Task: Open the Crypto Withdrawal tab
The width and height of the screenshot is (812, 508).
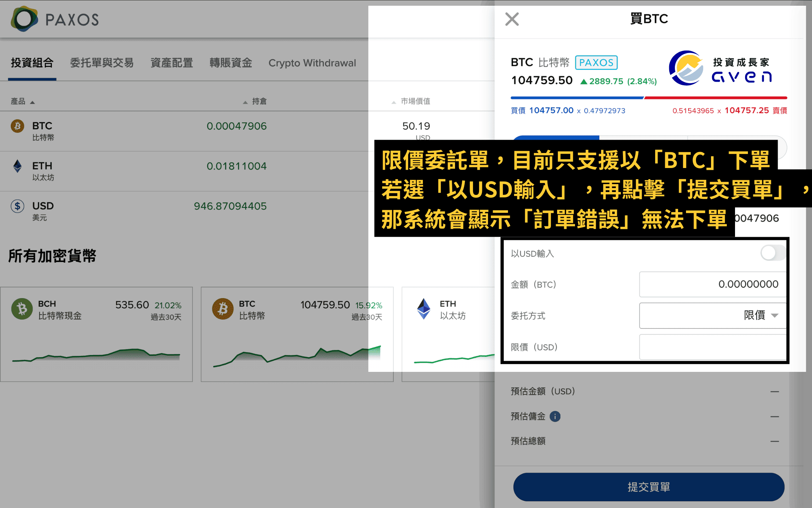Action: click(x=312, y=63)
